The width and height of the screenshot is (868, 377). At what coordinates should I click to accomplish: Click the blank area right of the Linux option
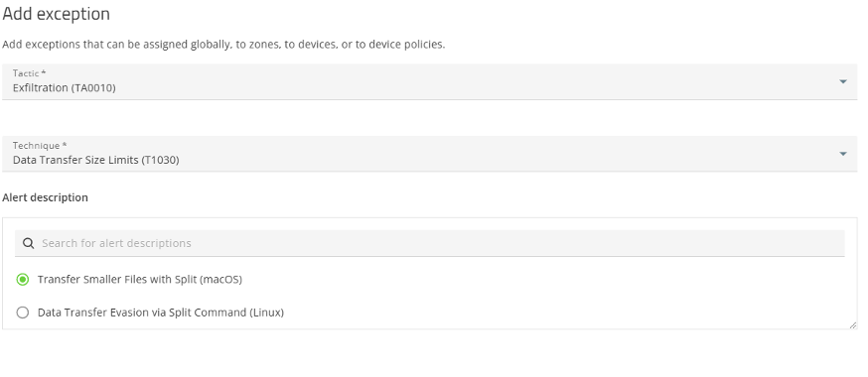(565, 313)
